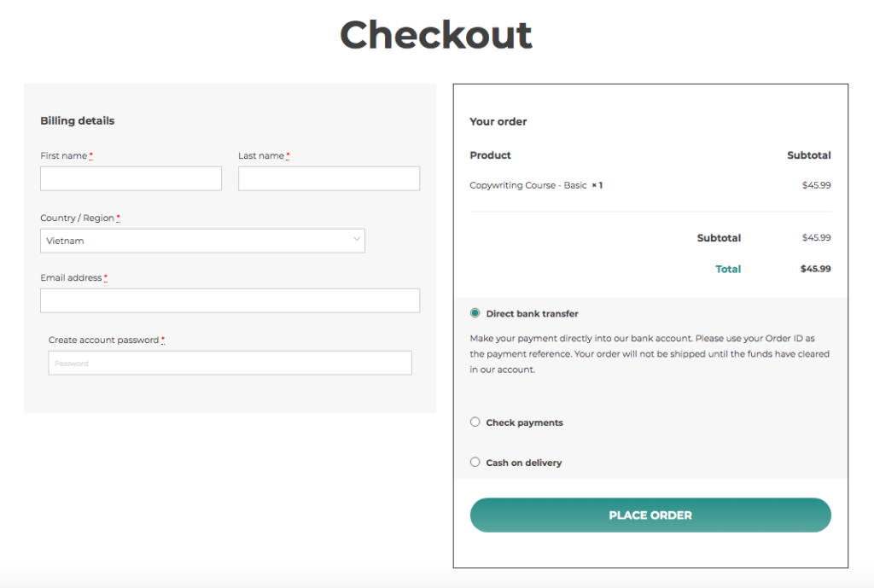
Task: Click the Copywriting Course - Basic product name
Action: click(527, 185)
